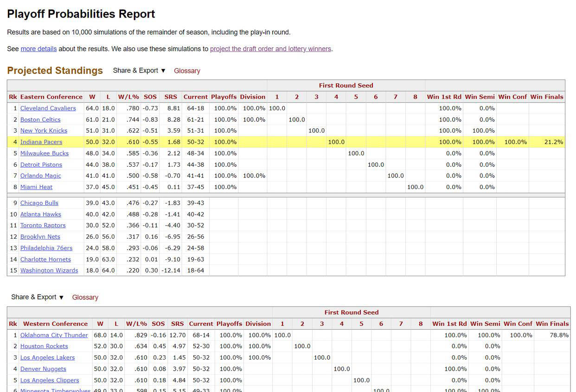Go to Los Angeles Lakers page
576x392 pixels.
[x=47, y=358]
